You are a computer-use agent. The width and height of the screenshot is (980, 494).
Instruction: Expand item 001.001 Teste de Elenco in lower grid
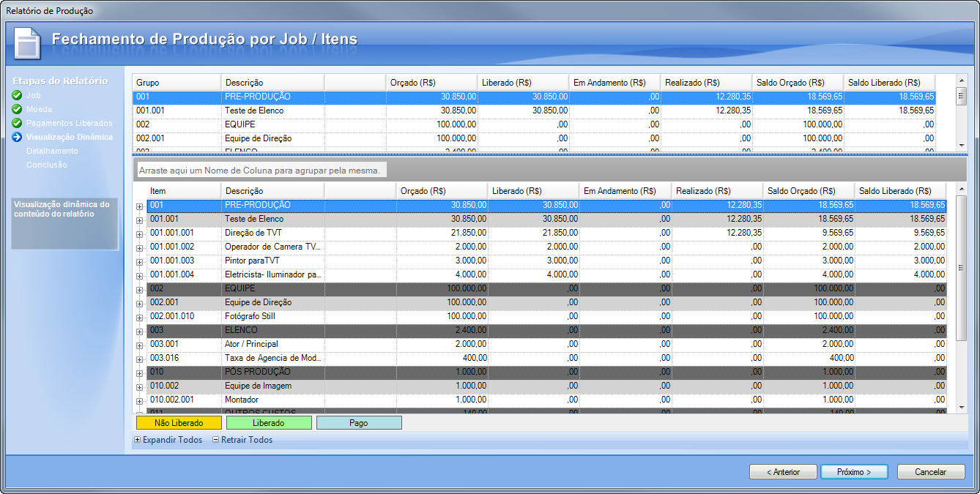[139, 220]
